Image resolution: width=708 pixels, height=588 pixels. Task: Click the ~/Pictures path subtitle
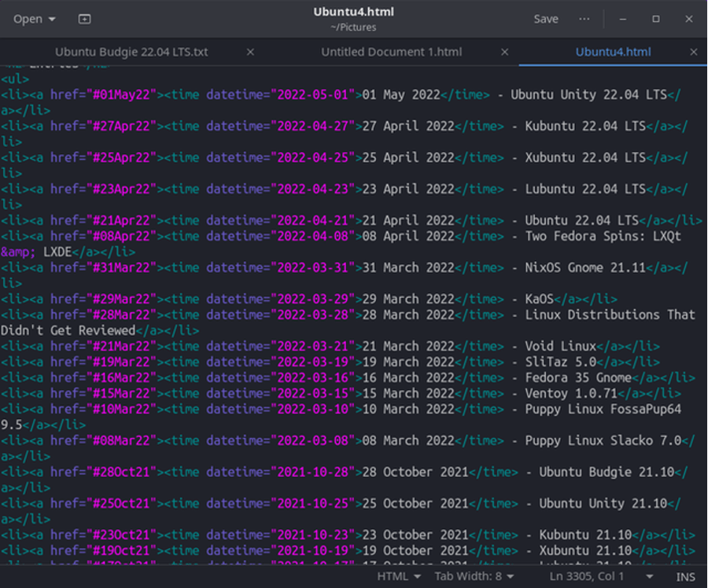coord(353,27)
